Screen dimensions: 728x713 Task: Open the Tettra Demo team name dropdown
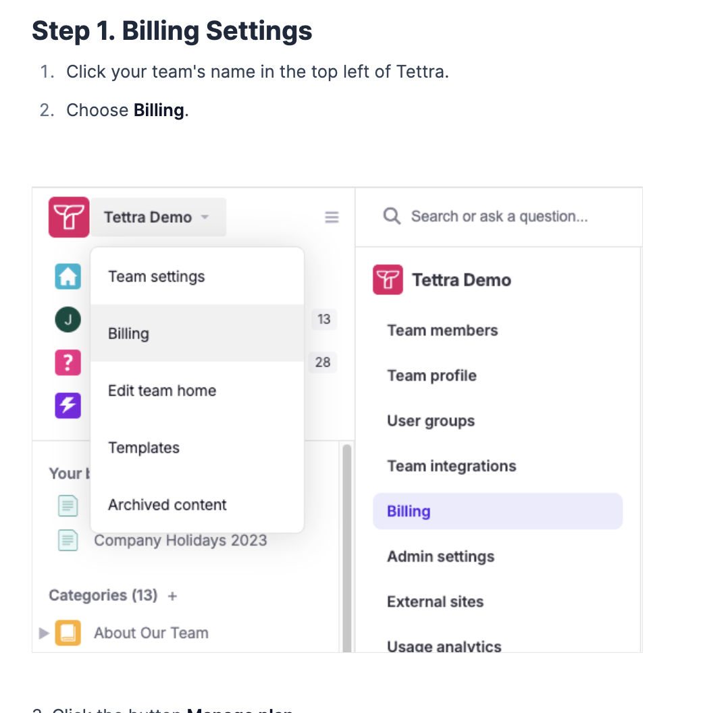click(x=158, y=217)
